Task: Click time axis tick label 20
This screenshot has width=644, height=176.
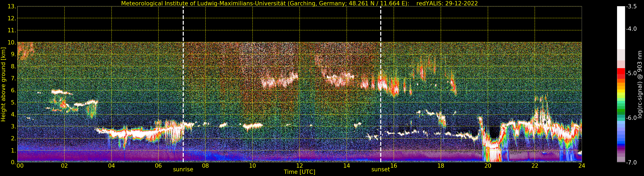Action: 488,166
